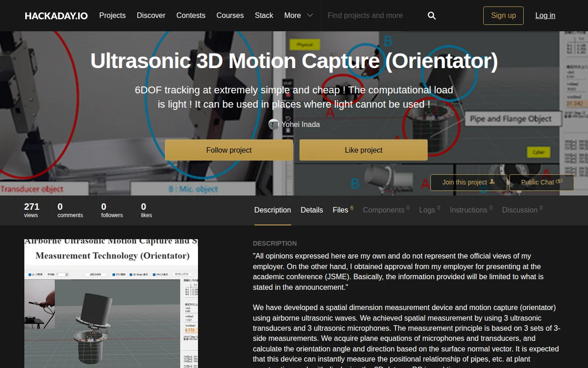Open the Logs tab
Screen dimensions: 588x368
point(430,210)
